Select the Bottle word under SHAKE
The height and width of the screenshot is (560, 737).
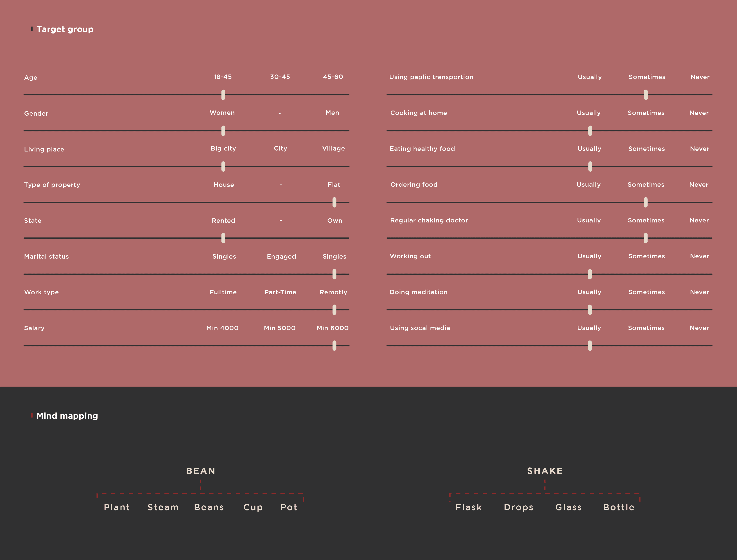[x=618, y=507]
